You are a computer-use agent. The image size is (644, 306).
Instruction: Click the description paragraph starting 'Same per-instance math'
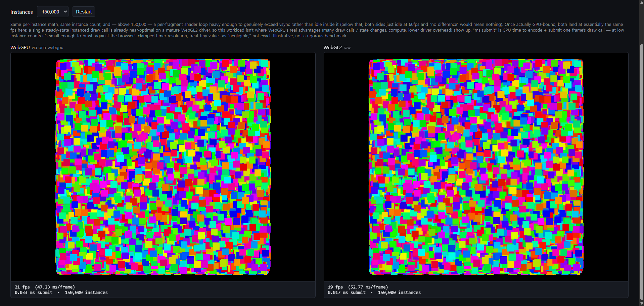[x=317, y=30]
